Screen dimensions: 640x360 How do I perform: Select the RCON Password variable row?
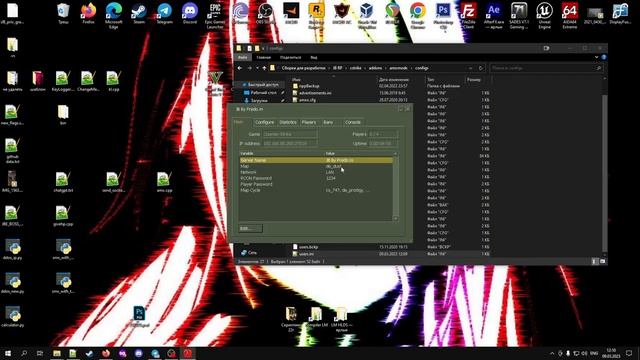316,178
